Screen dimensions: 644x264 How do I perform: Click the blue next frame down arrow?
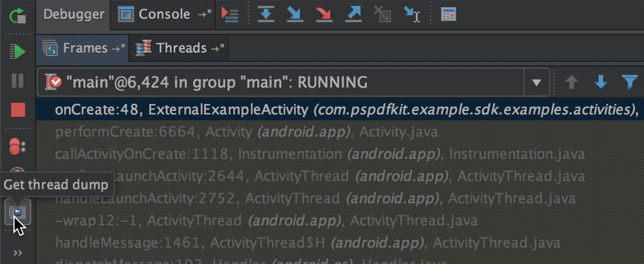(x=600, y=82)
